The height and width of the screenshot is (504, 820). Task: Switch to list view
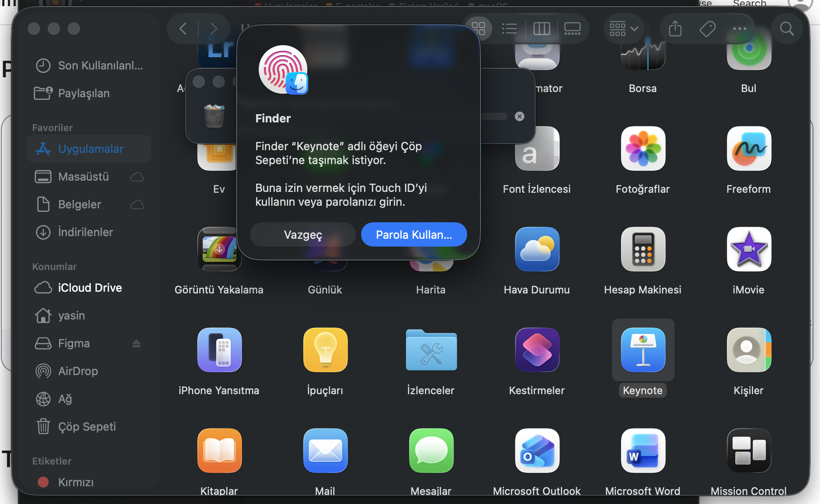point(509,29)
